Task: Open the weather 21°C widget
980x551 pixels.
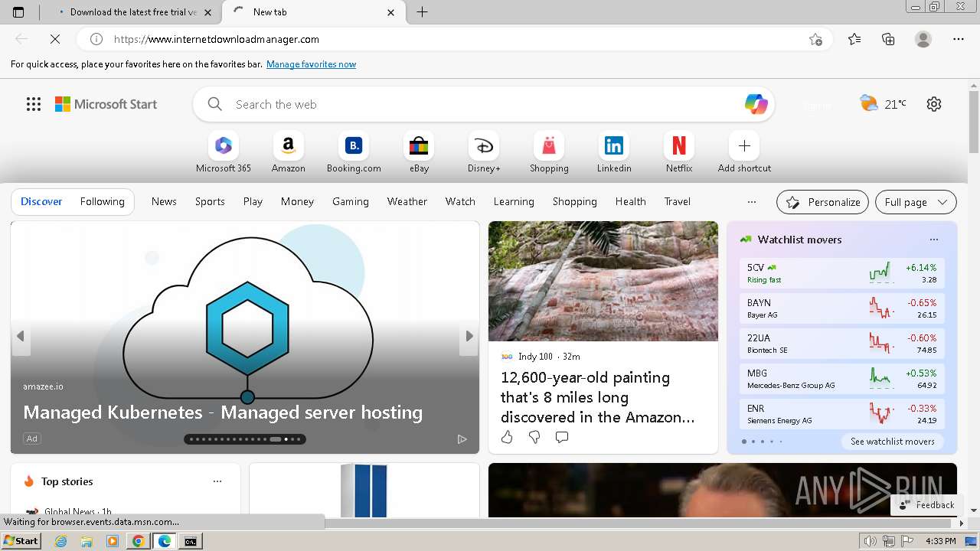Action: pos(883,104)
